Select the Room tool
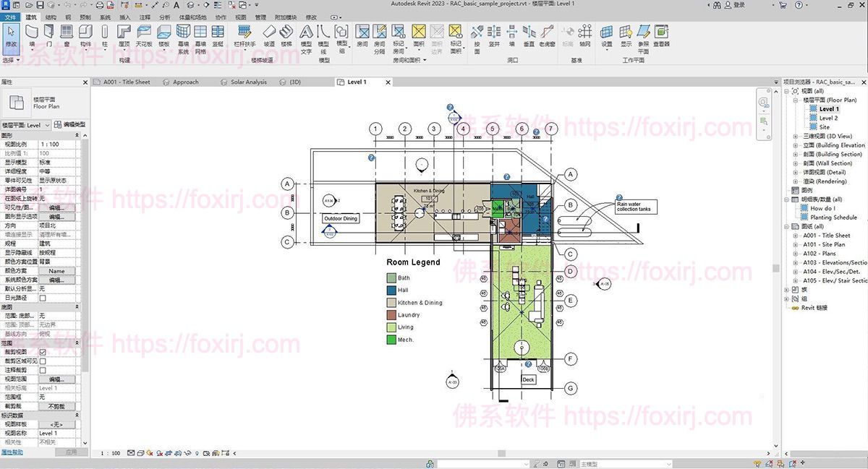The width and height of the screenshot is (868, 469). [362, 33]
